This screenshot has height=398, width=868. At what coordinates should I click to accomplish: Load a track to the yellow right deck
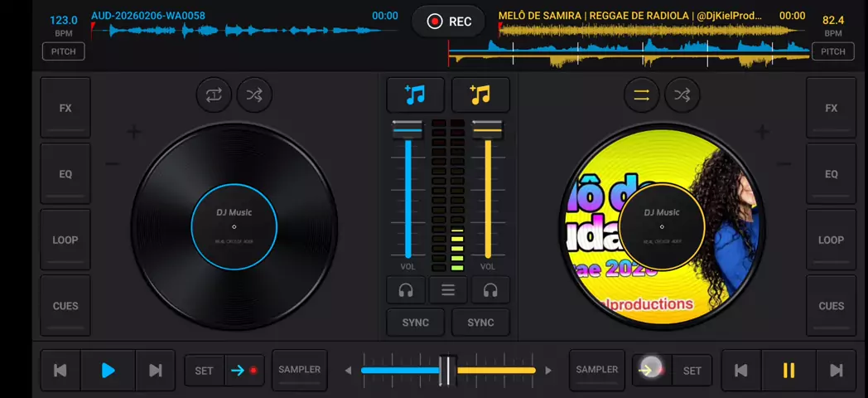480,95
